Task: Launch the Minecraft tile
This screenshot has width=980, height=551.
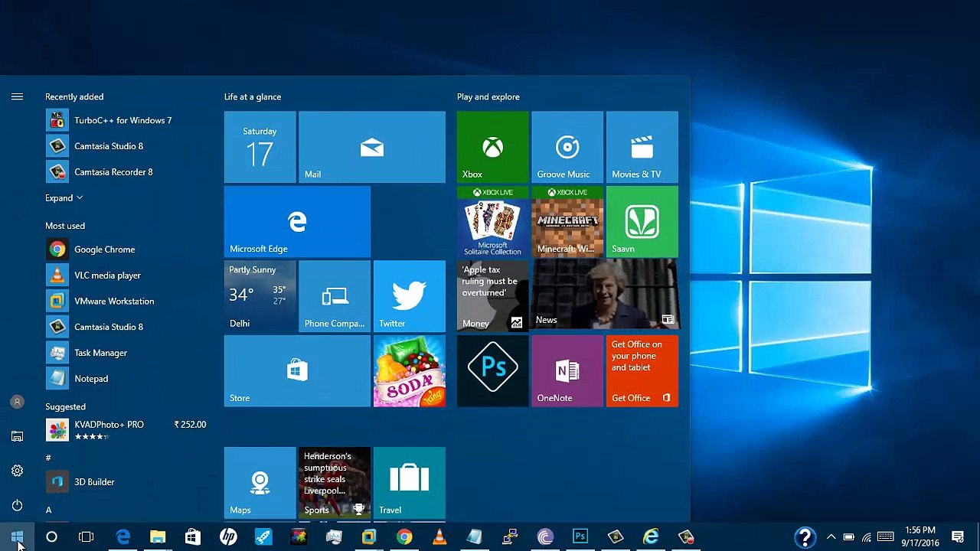Action: (x=567, y=222)
